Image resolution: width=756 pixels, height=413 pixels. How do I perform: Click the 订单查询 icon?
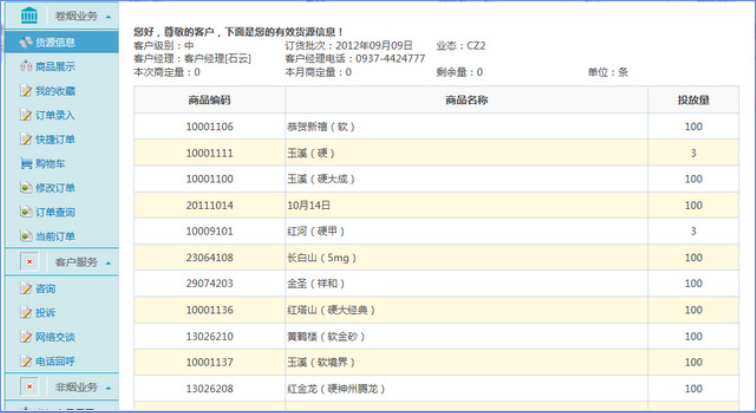pos(26,212)
